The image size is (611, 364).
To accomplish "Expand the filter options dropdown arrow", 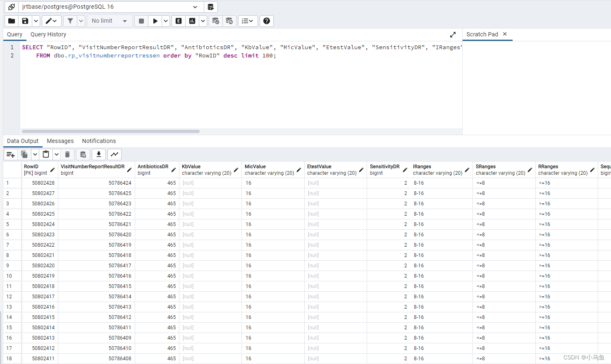I will 81,21.
